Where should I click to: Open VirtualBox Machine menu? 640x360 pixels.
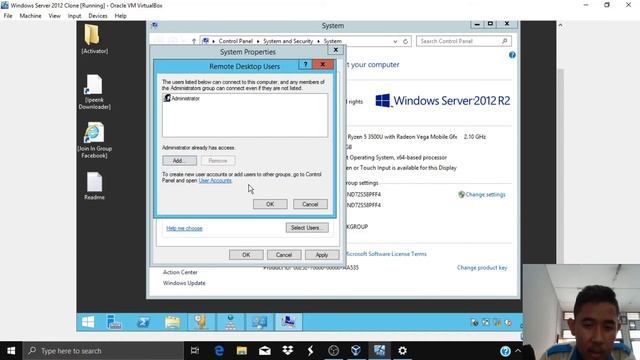[31, 16]
